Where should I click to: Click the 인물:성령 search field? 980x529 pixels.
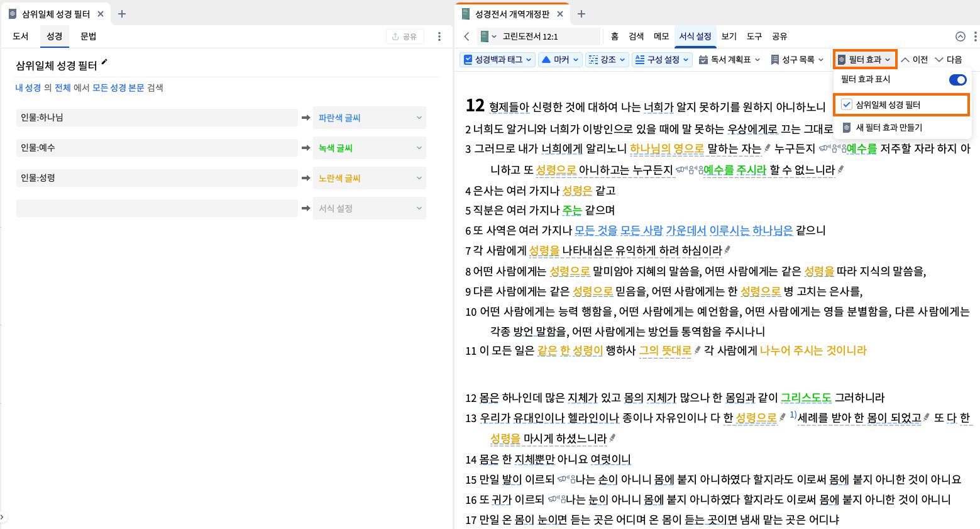[x=157, y=178]
